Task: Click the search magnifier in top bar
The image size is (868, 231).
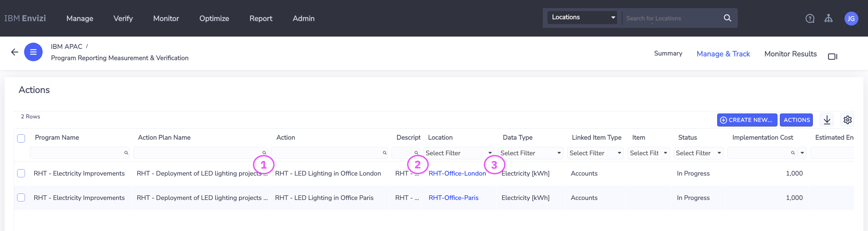Action: point(727,18)
